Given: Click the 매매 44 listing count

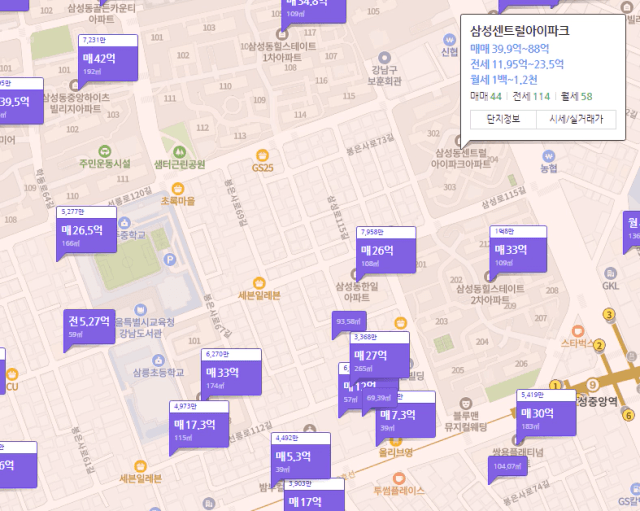Looking at the screenshot, I should (486, 96).
